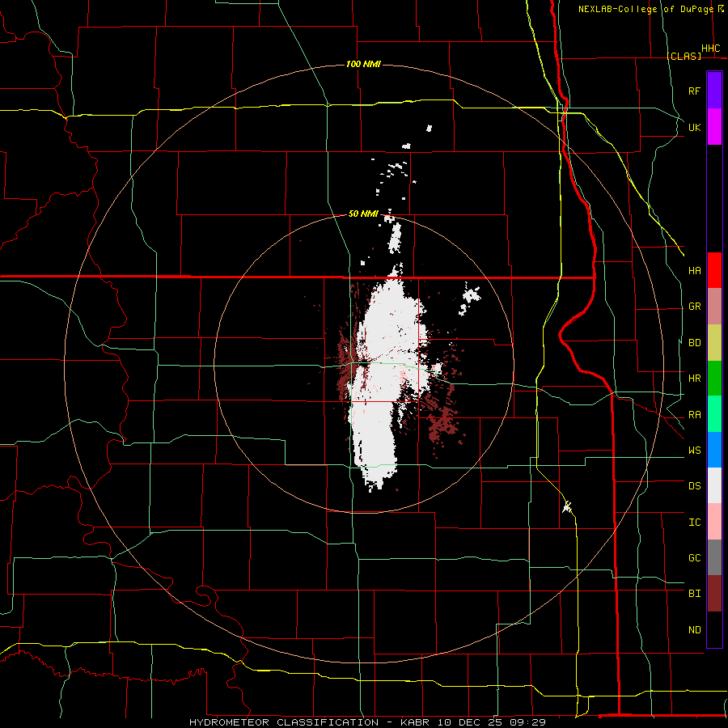Click the DS legend label
728x728 pixels.
click(695, 486)
